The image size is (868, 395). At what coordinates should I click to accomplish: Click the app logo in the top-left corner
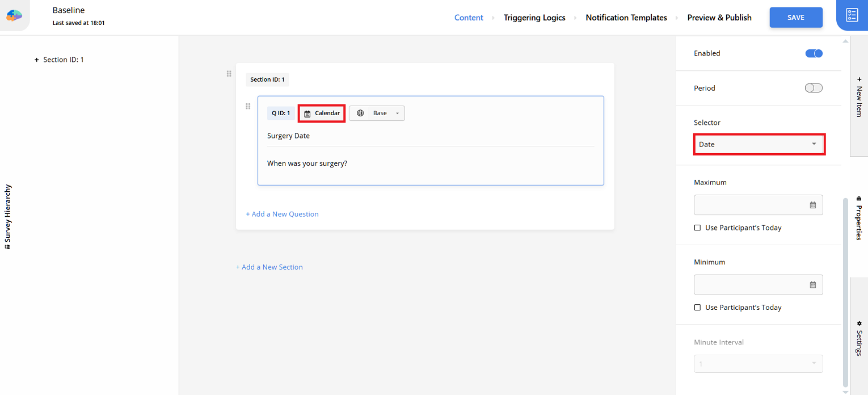point(13,15)
